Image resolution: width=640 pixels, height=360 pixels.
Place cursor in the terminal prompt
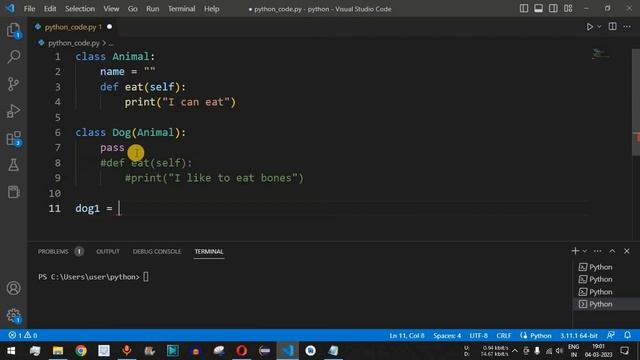pyautogui.click(x=146, y=277)
